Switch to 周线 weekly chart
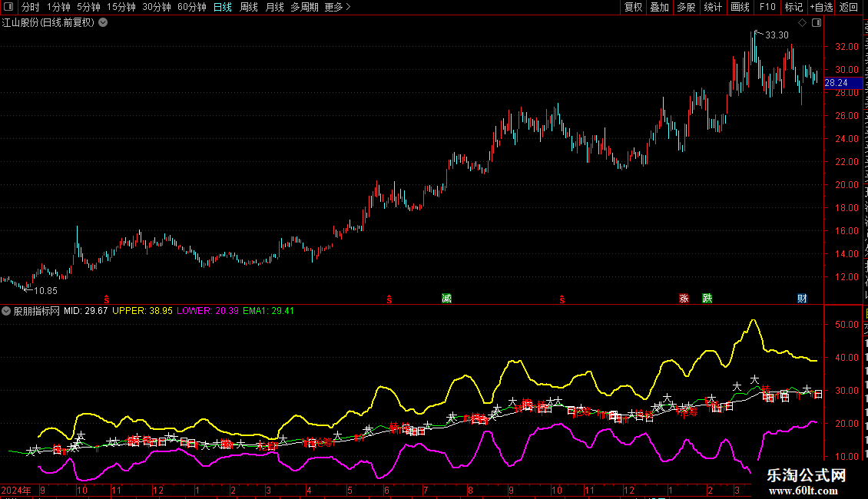The width and height of the screenshot is (868, 499). pyautogui.click(x=249, y=7)
